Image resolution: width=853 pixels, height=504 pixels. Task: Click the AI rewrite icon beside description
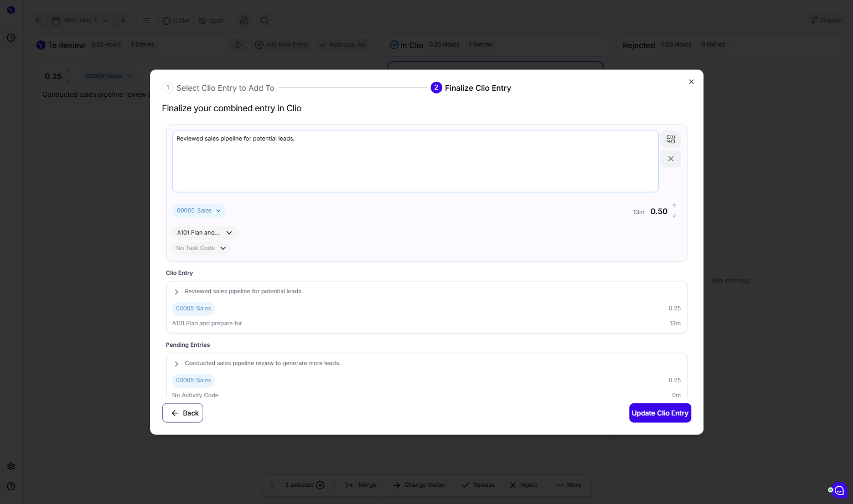click(670, 139)
